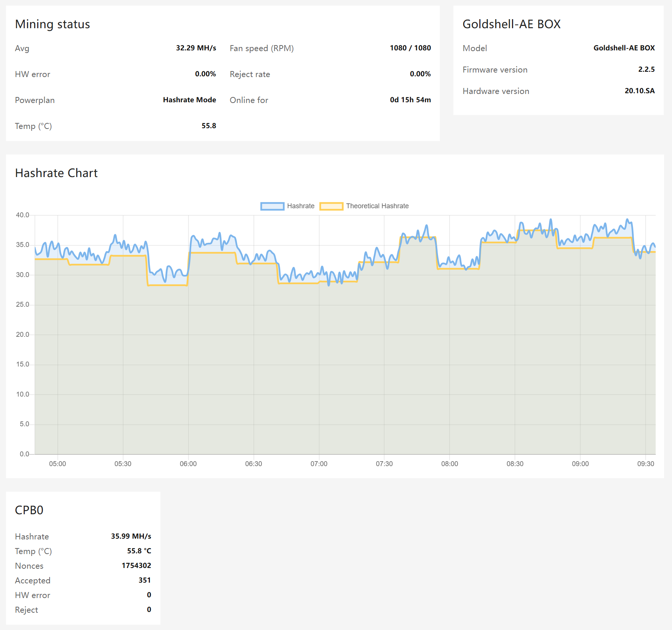
Task: Click the '08:00' x-axis time label
Action: pos(450,464)
